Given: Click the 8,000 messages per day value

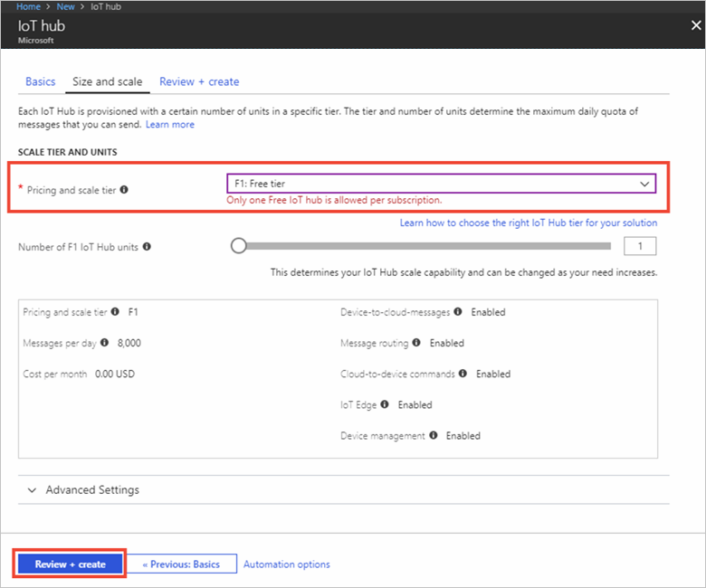Looking at the screenshot, I should 129,343.
